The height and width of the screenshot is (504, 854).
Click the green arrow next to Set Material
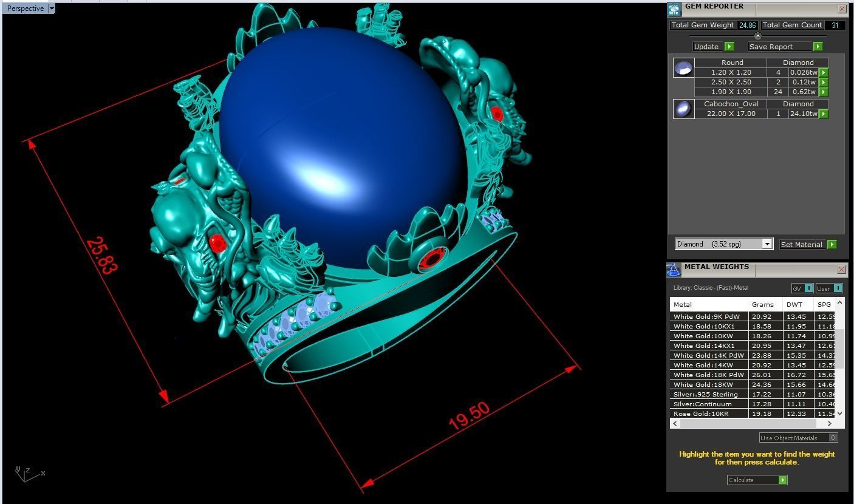click(832, 245)
